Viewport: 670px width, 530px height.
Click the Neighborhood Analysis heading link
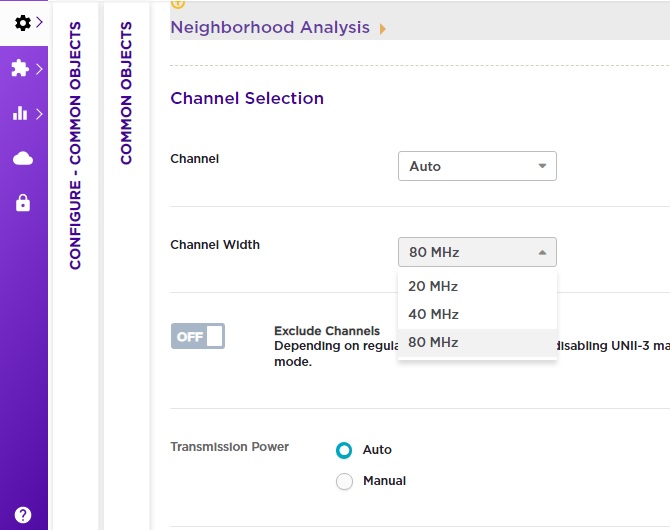270,28
